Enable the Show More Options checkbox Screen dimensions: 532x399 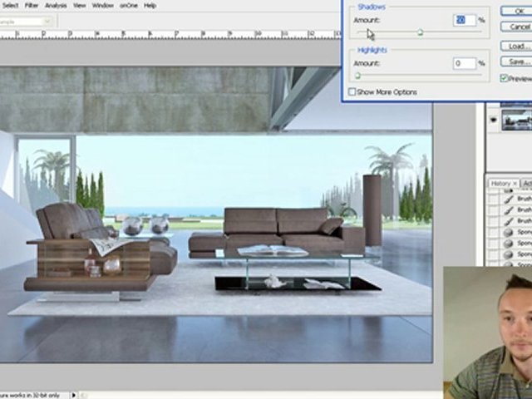tap(352, 92)
